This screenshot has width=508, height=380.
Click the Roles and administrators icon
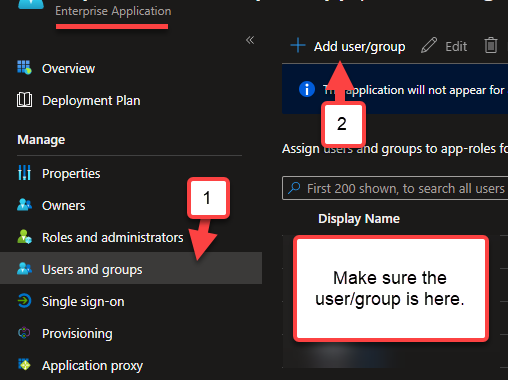[x=24, y=237]
